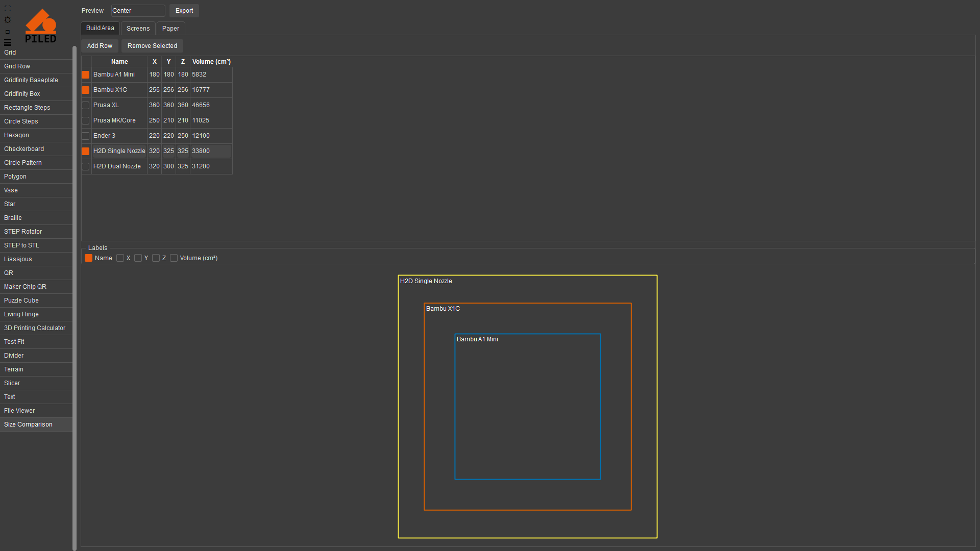Uncheck the Bambu A1 Mini row checkbox
This screenshot has height=551, width=980.
[86, 74]
